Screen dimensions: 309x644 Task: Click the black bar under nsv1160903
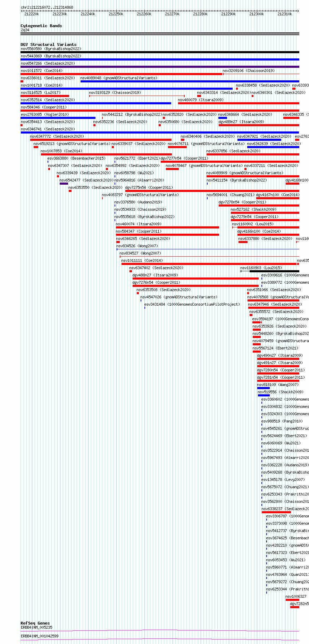[274, 271]
